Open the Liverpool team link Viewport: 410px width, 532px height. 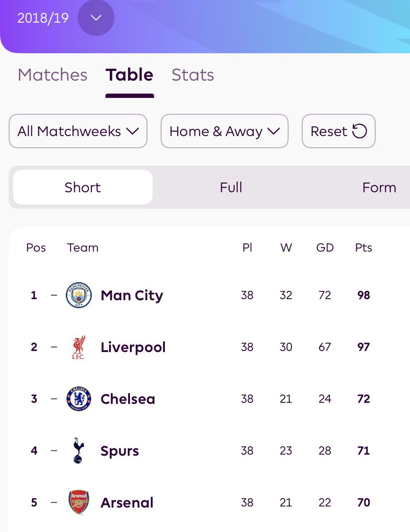coord(133,347)
